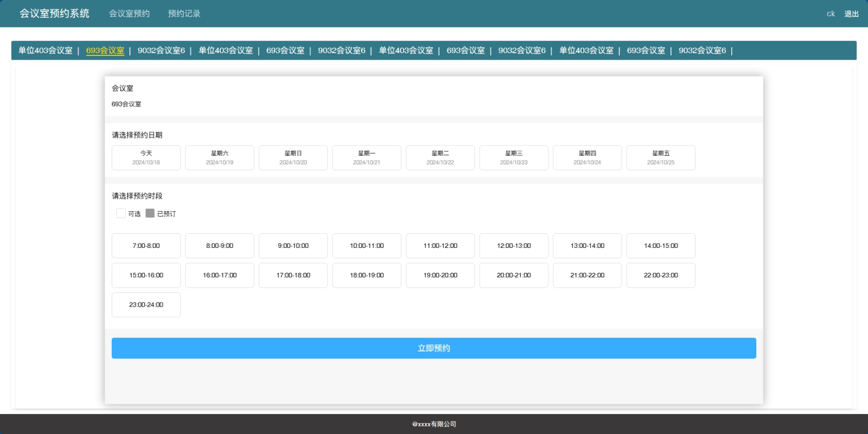
Task: Open the 预约记录 page
Action: [x=184, y=14]
